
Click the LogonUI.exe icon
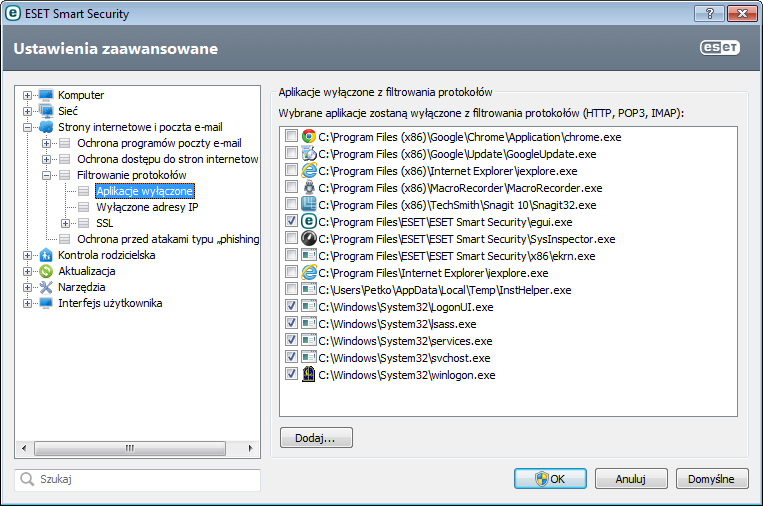(x=309, y=307)
